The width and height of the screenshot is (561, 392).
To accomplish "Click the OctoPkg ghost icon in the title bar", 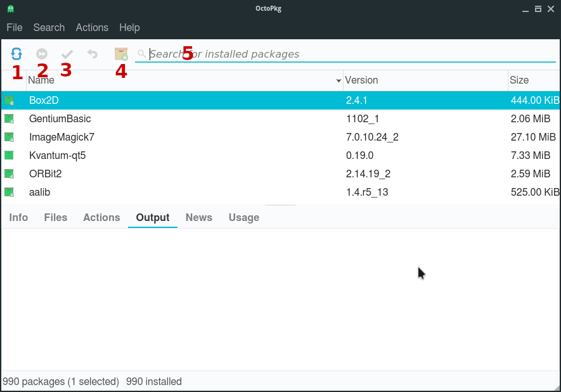I will coord(11,9).
